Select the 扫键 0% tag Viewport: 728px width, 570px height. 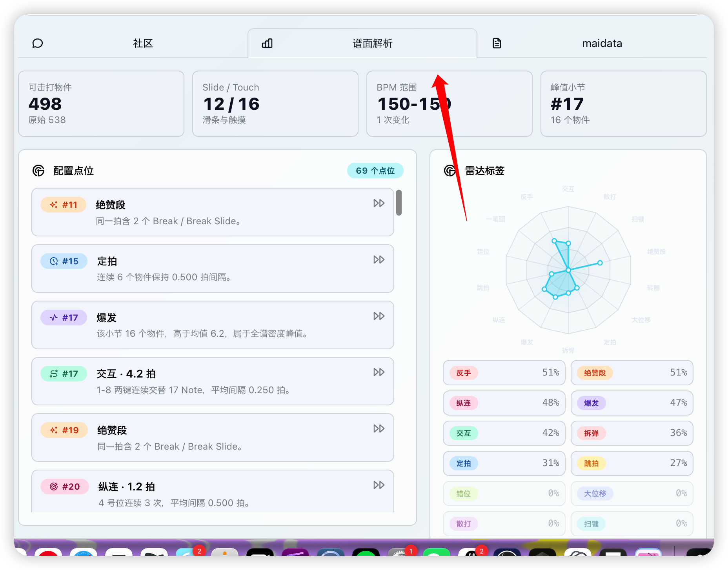tap(632, 523)
